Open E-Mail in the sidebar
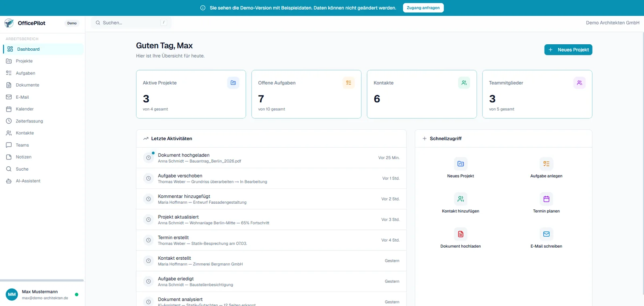644x306 pixels. (43, 97)
